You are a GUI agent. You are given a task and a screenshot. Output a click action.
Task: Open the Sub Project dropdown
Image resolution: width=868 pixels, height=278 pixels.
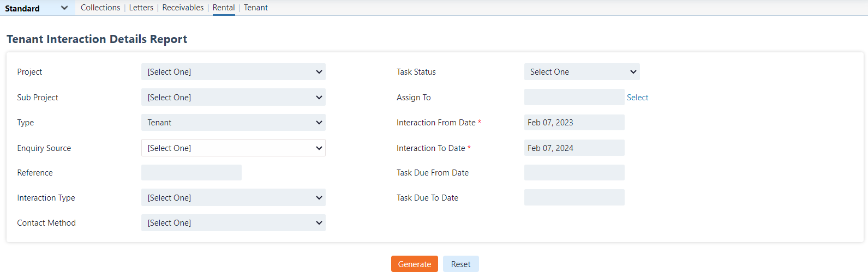(x=233, y=98)
